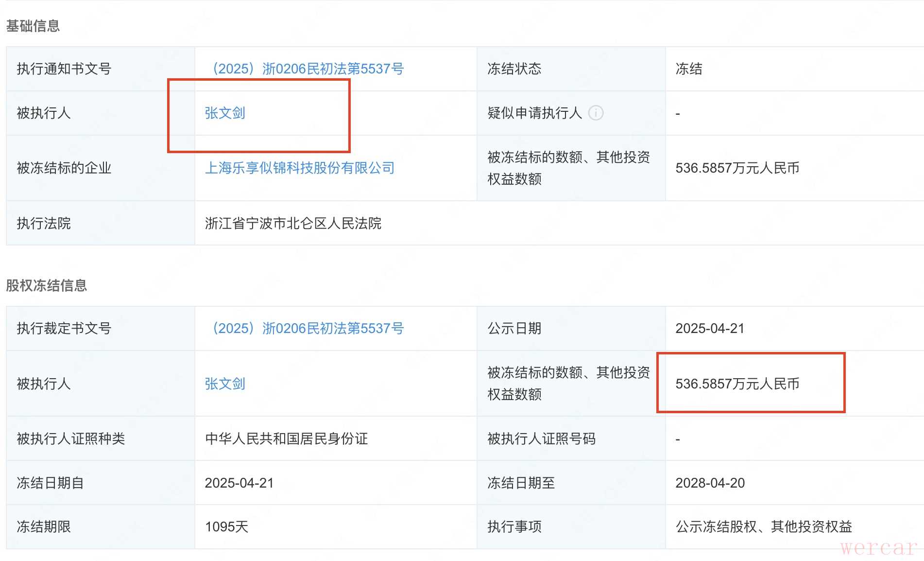Screen dimensions: 924x561
Task: Click the 公示冻结股权、其他投资权益 text
Action: pyautogui.click(x=764, y=527)
